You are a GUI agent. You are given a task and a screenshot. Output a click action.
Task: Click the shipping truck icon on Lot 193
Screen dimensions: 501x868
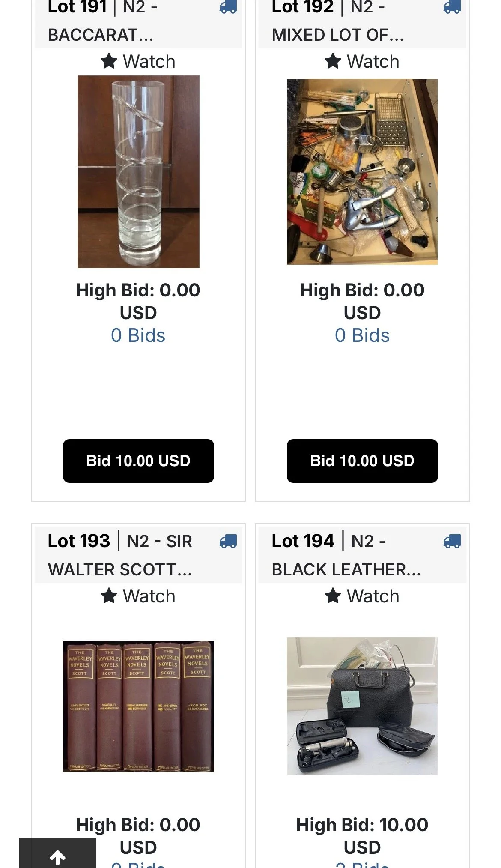tap(228, 542)
